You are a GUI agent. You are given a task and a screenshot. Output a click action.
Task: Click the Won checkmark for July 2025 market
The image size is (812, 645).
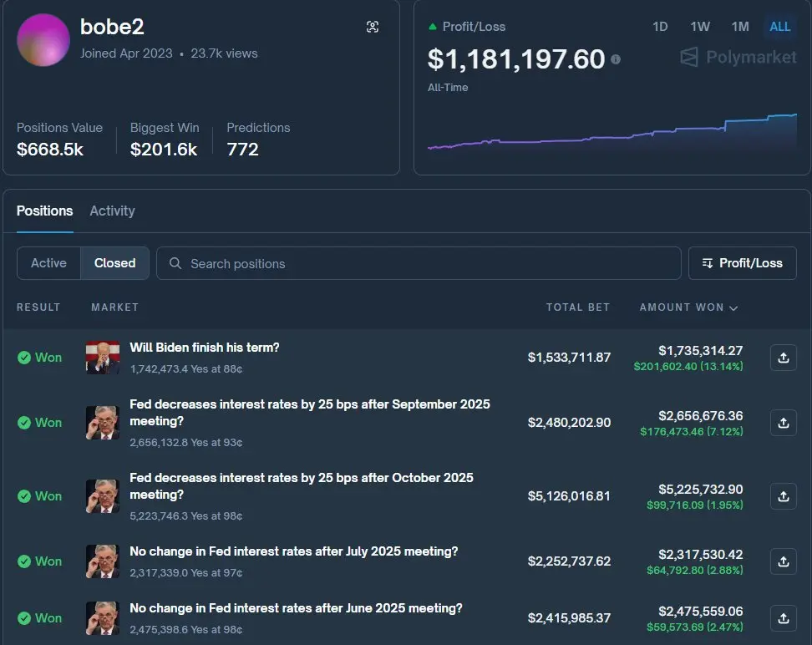click(24, 561)
